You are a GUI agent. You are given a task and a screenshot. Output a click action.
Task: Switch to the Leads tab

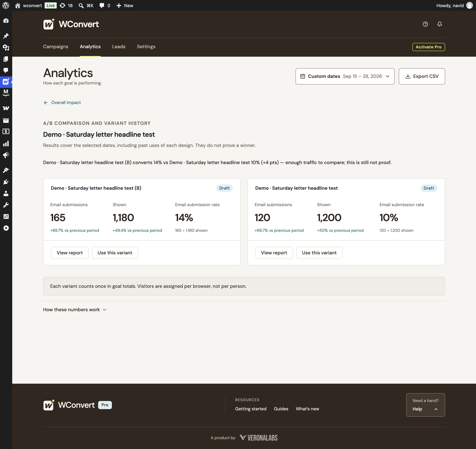119,47
